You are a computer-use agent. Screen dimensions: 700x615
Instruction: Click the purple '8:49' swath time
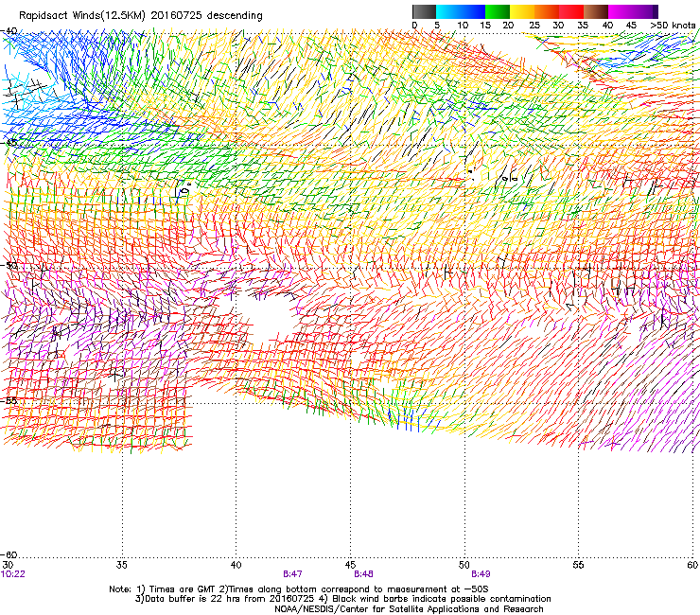pos(481,574)
